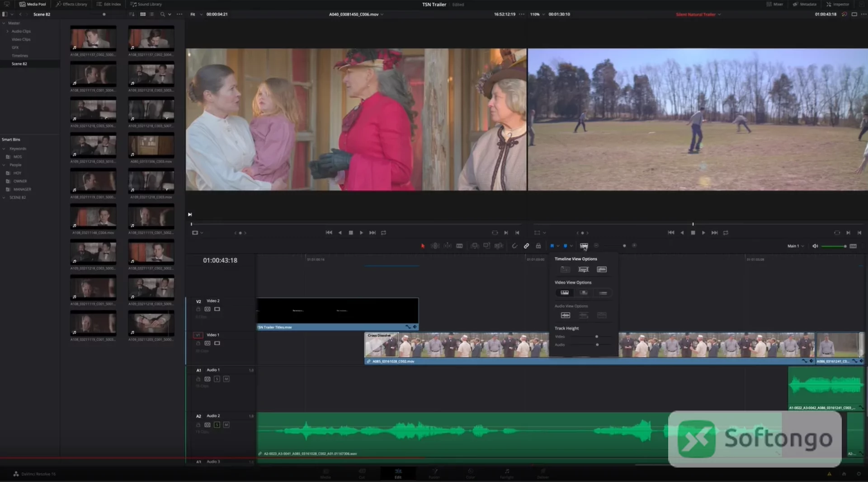Expand the Audio Clips bin
Screen dimensions: 868x482
(7, 31)
